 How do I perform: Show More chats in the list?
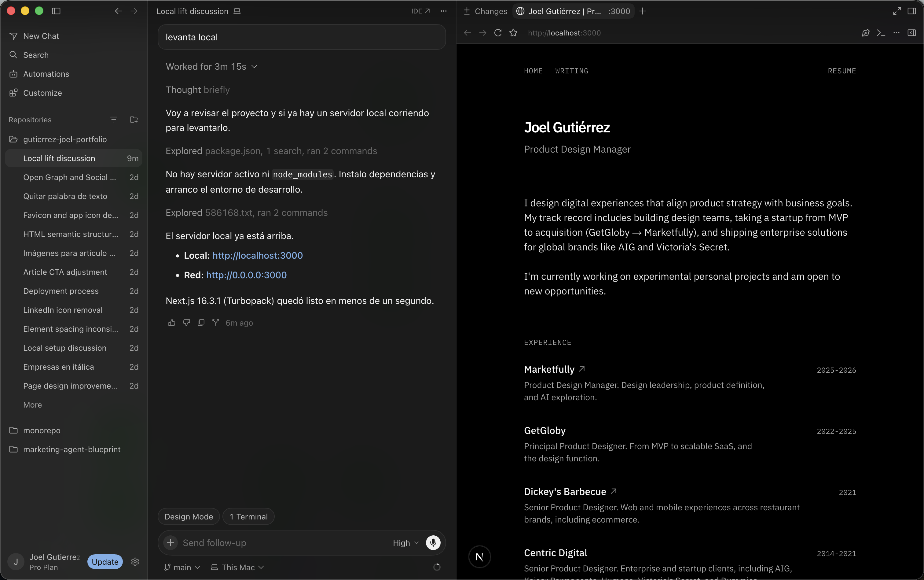tap(33, 405)
